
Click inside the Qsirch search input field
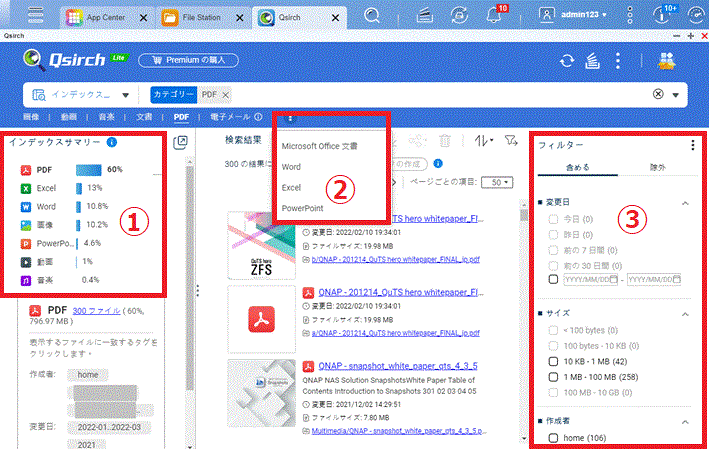click(x=439, y=95)
